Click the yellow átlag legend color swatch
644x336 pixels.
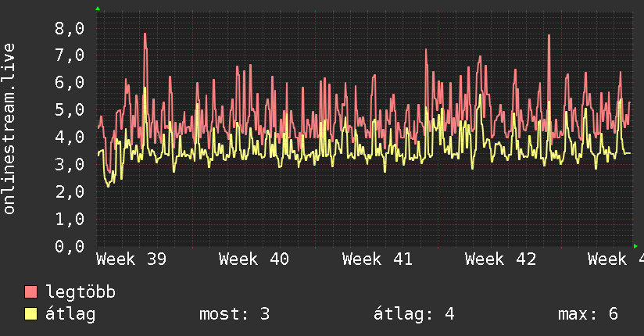coord(30,314)
